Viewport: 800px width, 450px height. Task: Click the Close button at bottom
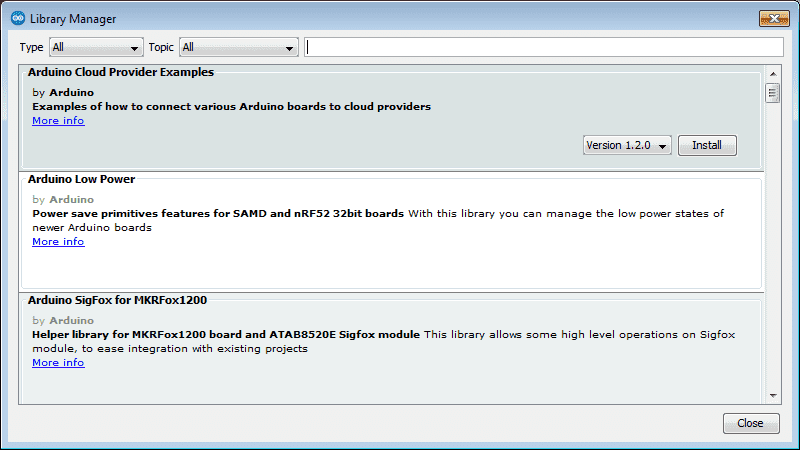click(751, 423)
